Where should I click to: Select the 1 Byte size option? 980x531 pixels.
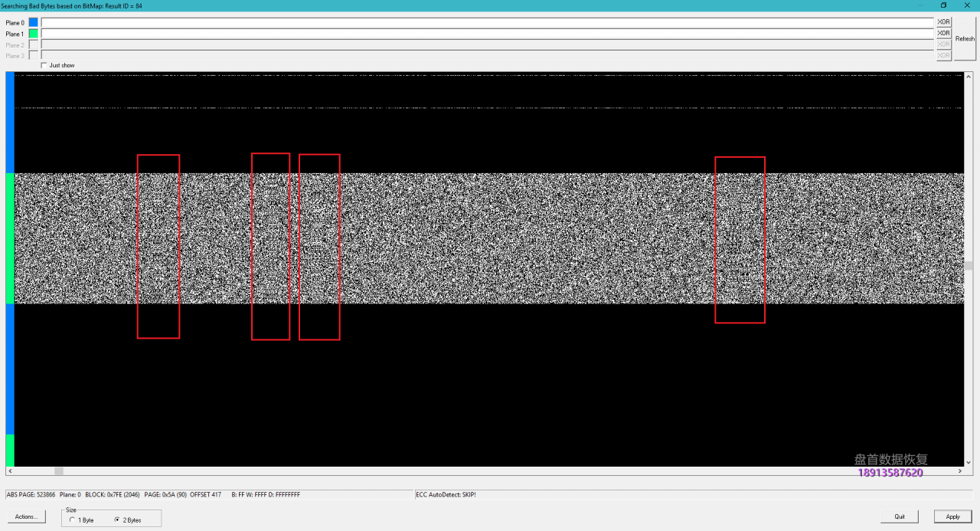(72, 520)
